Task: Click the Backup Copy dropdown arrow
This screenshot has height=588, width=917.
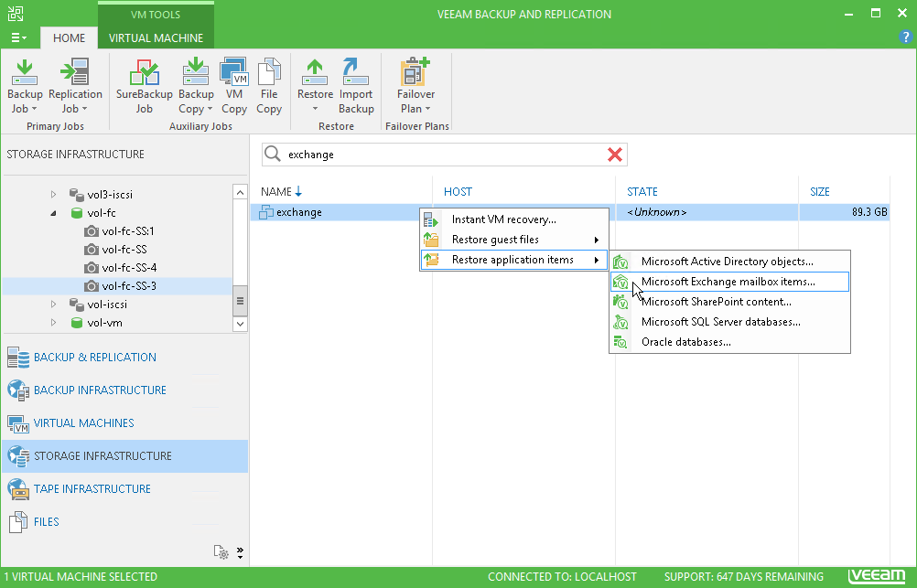Action: point(210,109)
